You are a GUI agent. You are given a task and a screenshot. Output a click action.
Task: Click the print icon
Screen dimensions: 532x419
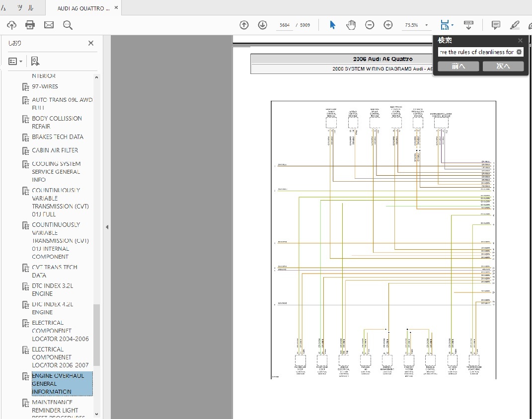tap(30, 25)
